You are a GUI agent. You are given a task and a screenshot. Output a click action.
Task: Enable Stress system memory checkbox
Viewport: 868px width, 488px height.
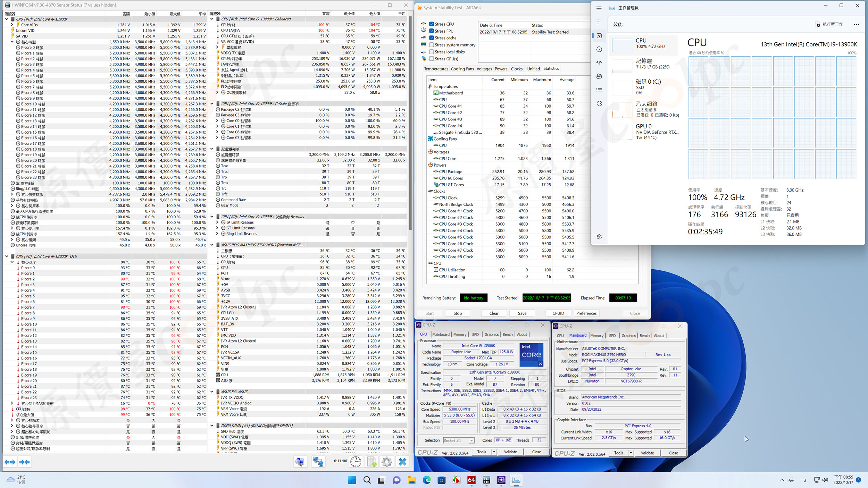(x=432, y=45)
